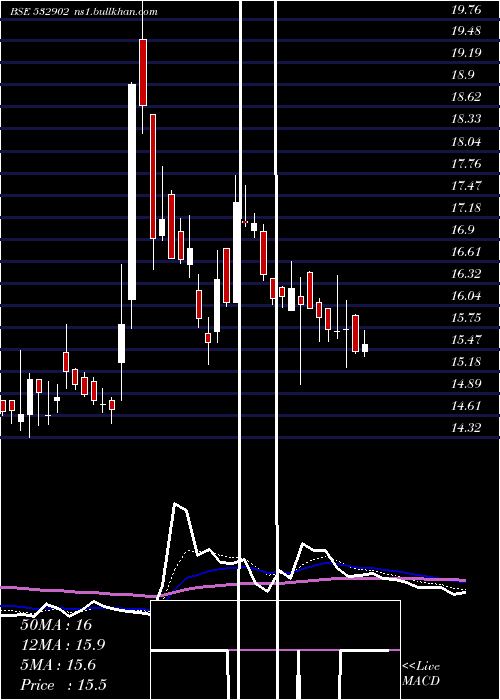Click the 5MA : 15.6 readout

pos(58,665)
